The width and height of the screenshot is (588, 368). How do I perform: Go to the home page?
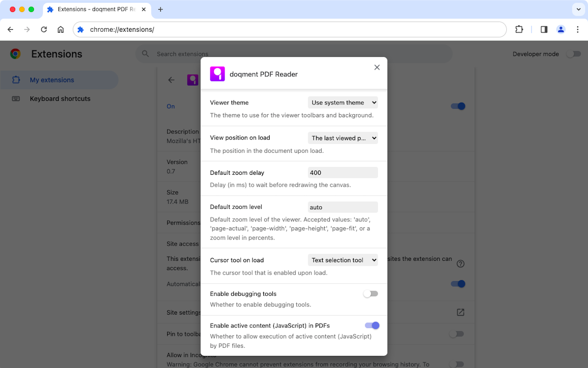(x=61, y=29)
